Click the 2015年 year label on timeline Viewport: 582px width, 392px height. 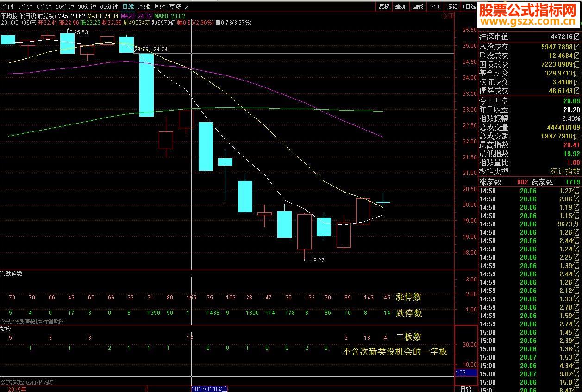(17, 389)
